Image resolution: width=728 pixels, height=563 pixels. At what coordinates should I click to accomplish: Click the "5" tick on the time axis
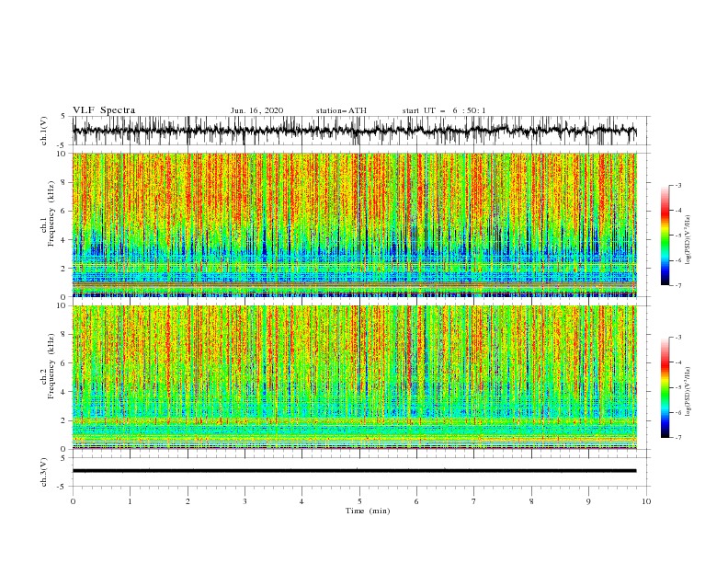[359, 501]
